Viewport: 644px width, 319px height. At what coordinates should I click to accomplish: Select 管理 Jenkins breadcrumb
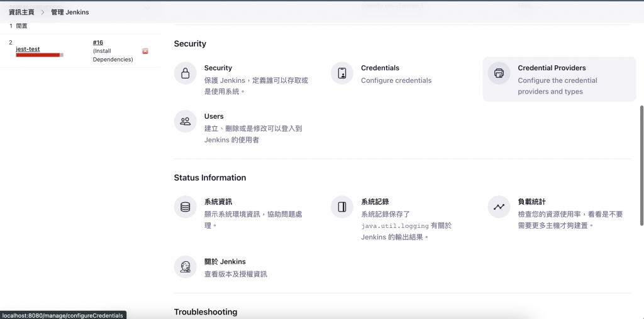[70, 13]
